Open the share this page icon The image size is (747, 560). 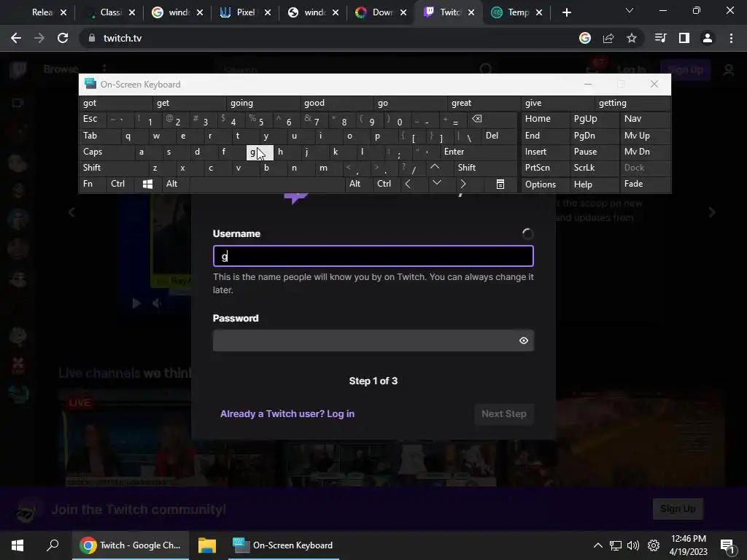tap(608, 38)
